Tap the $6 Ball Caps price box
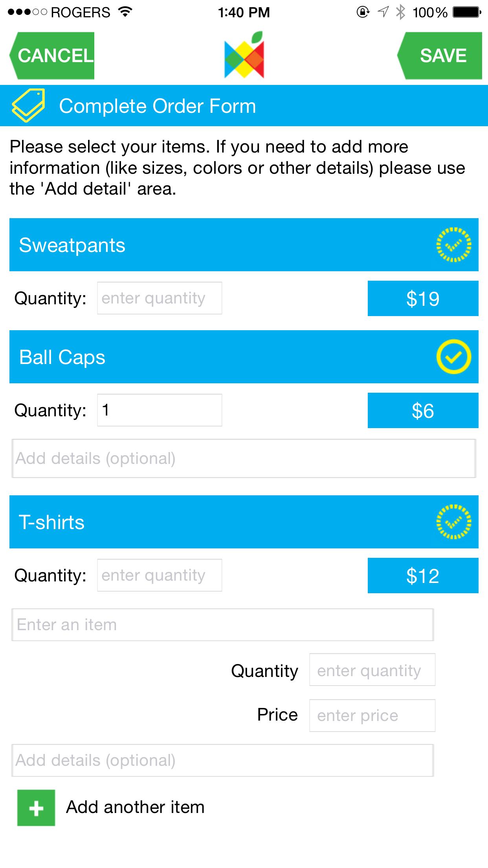 (x=423, y=410)
